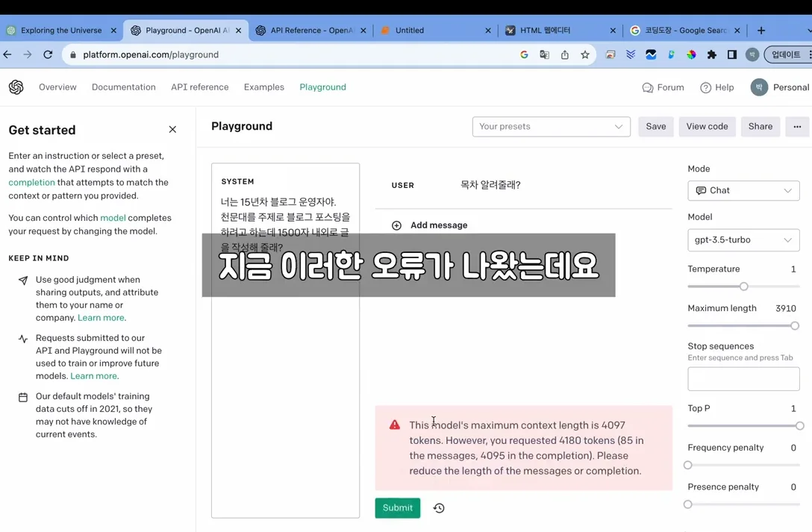Image resolution: width=812 pixels, height=532 pixels.
Task: Click the share page icon in the address bar
Action: tap(564, 54)
